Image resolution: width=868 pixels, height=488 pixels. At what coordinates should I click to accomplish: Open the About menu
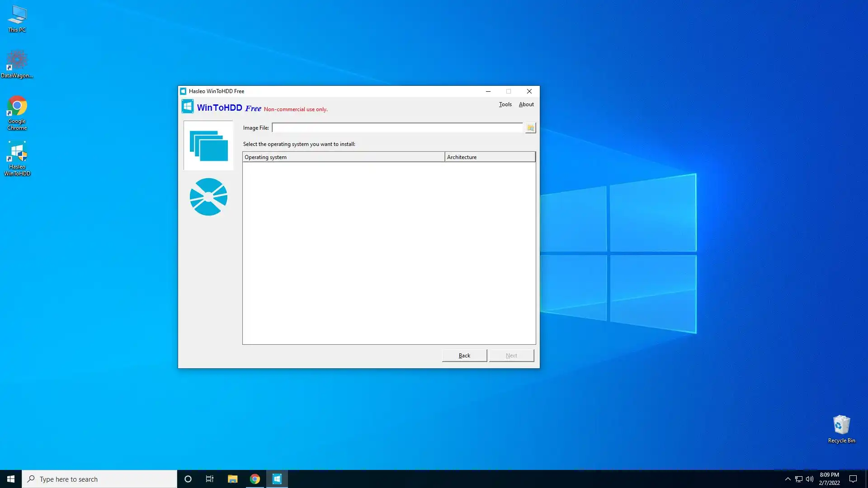point(526,104)
